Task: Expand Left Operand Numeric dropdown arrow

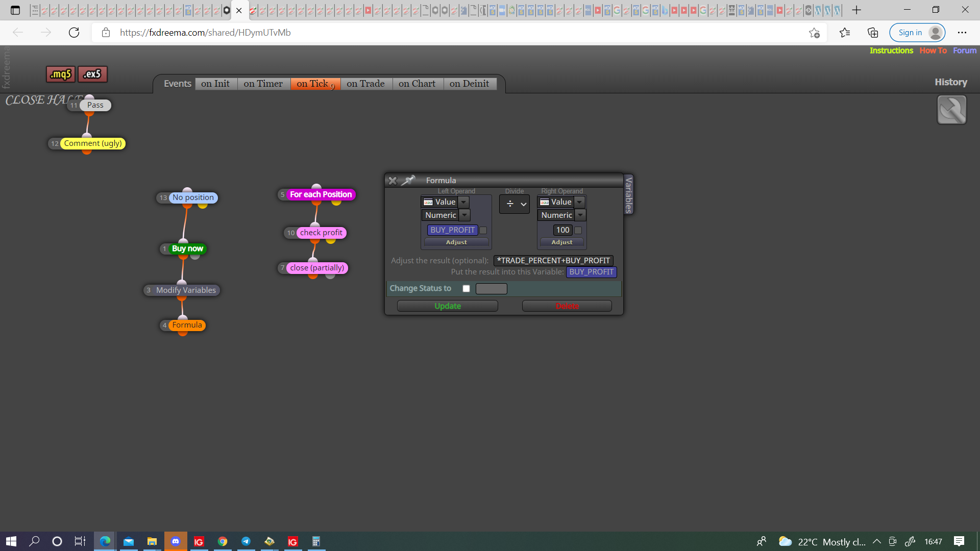Action: pos(464,215)
